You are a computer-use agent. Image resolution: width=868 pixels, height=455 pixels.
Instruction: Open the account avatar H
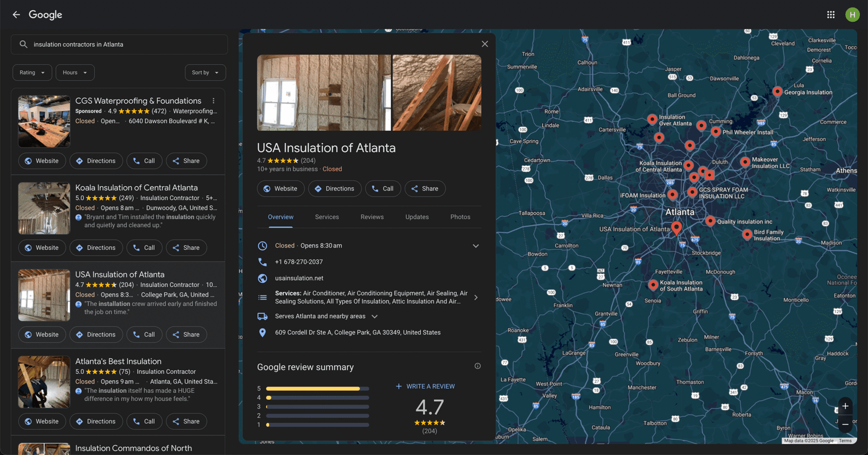coord(852,15)
